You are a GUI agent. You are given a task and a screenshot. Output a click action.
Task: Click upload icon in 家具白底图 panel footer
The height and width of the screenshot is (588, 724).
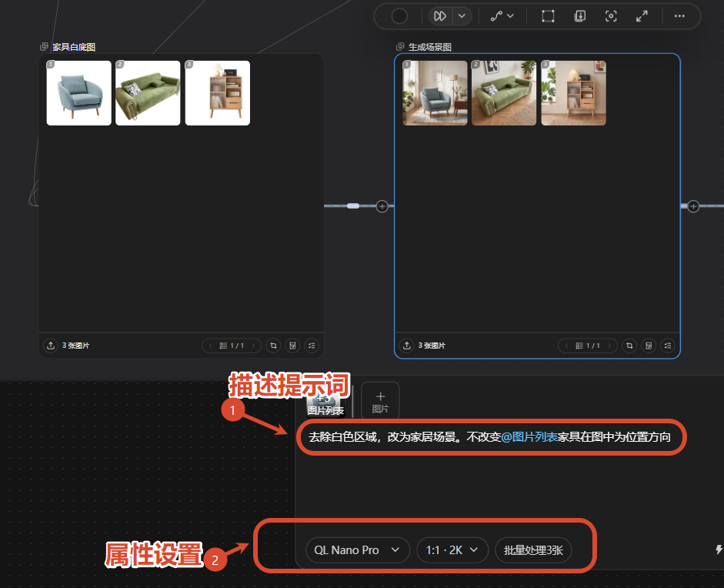coord(51,346)
